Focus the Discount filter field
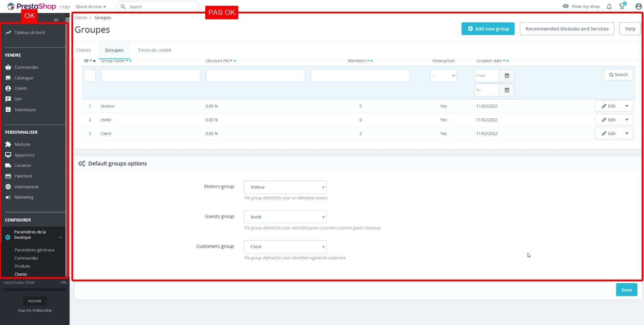Screen dimensions: 644x325 tap(256, 76)
